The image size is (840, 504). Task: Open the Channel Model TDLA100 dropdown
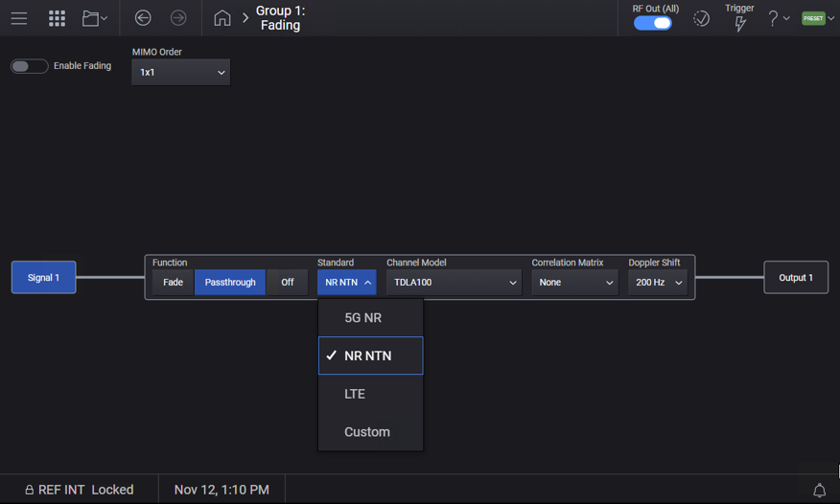point(454,283)
